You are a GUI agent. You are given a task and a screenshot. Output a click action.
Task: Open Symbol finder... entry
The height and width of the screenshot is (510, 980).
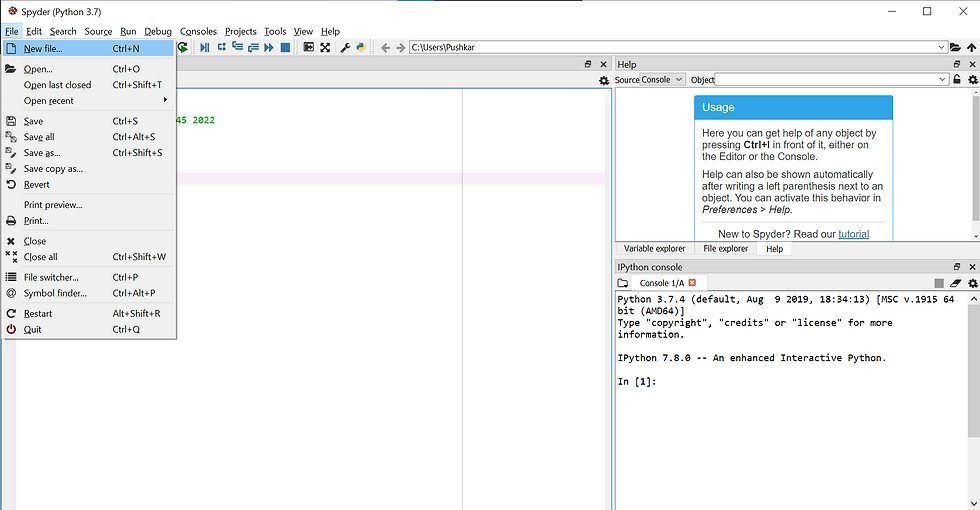point(89,293)
